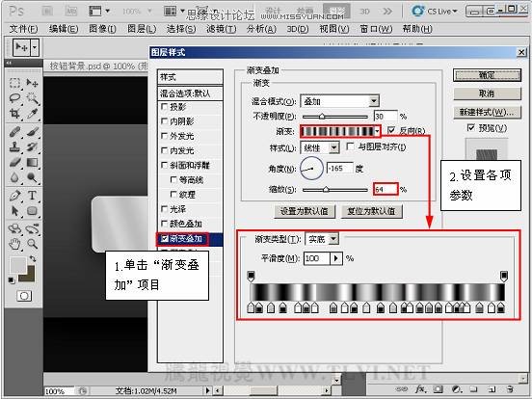Screen dimensions: 532x399
Task: Toggle Quick Mask mode icon
Action: pos(24,296)
